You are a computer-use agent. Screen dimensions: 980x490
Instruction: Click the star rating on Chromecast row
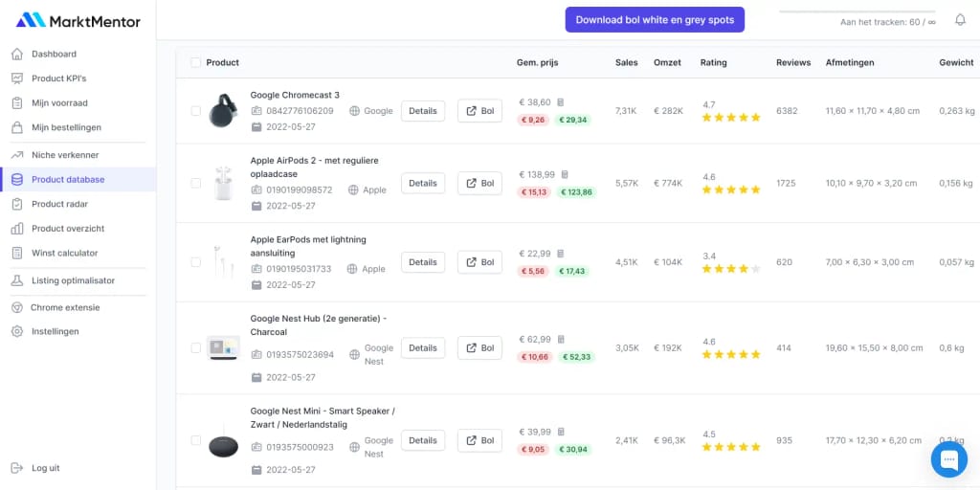[x=731, y=118]
